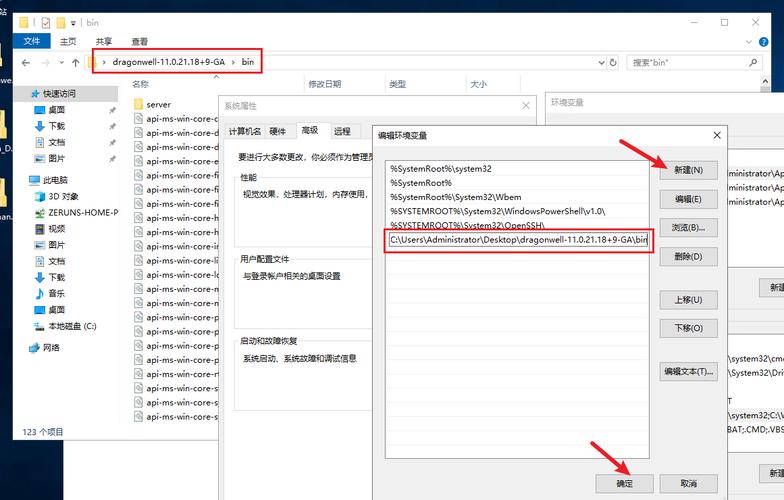Open 本地磁盘 (C:) drive
Screen dimensions: 784x500
click(65, 326)
